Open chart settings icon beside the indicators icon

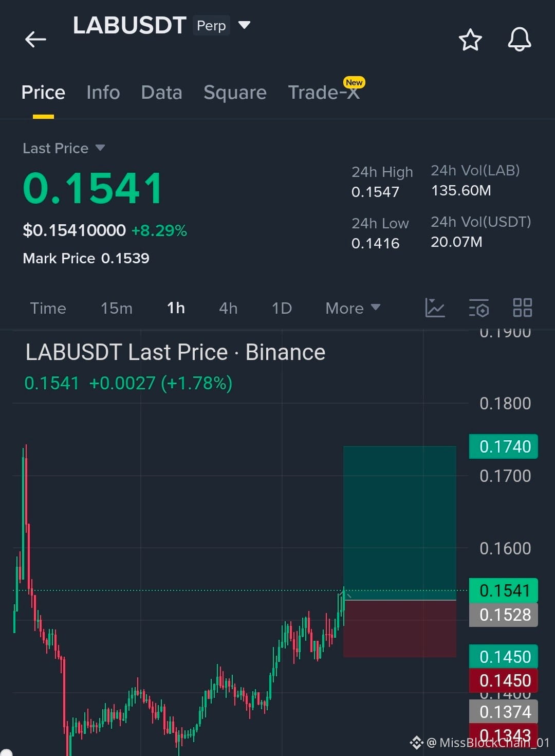[x=479, y=308]
